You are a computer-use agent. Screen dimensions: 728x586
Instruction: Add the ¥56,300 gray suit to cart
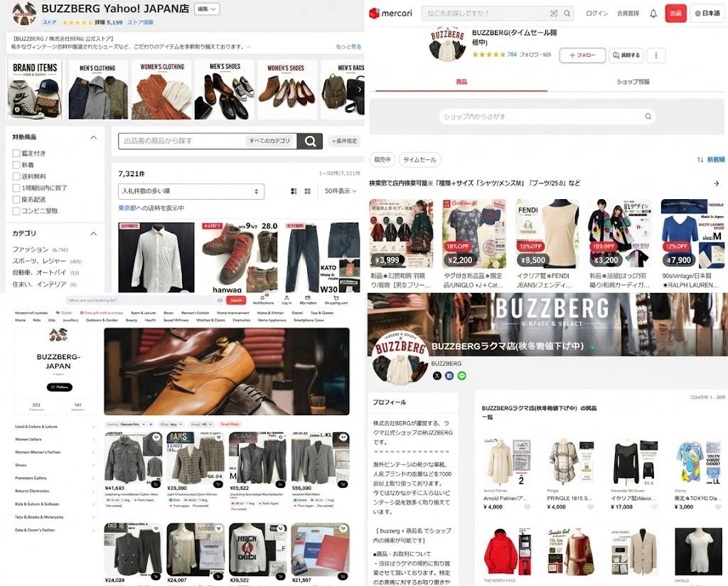(x=343, y=484)
